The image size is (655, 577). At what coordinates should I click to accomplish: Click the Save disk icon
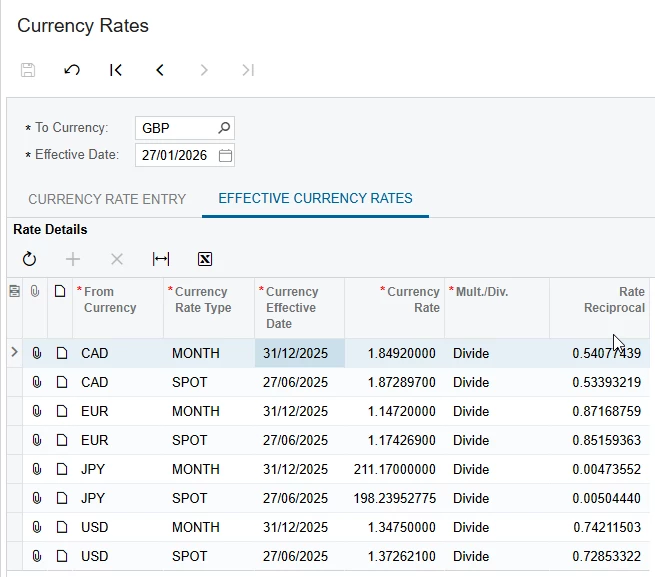click(28, 70)
